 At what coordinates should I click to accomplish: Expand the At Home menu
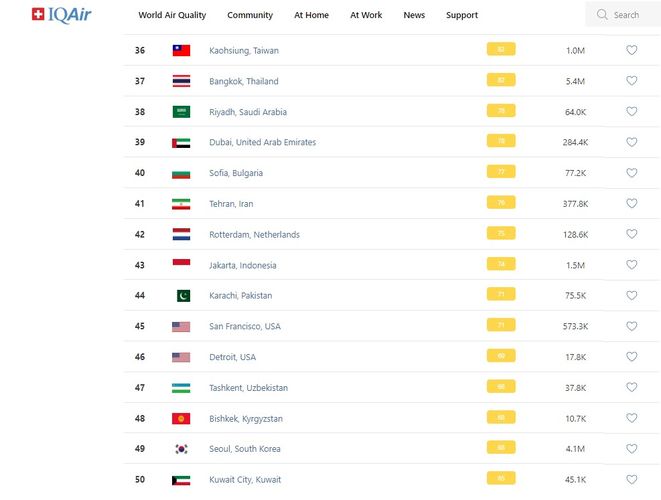coord(311,15)
